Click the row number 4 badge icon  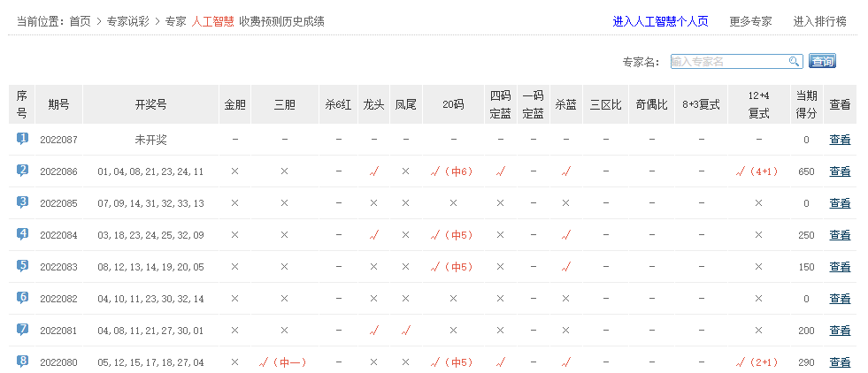coord(22,234)
